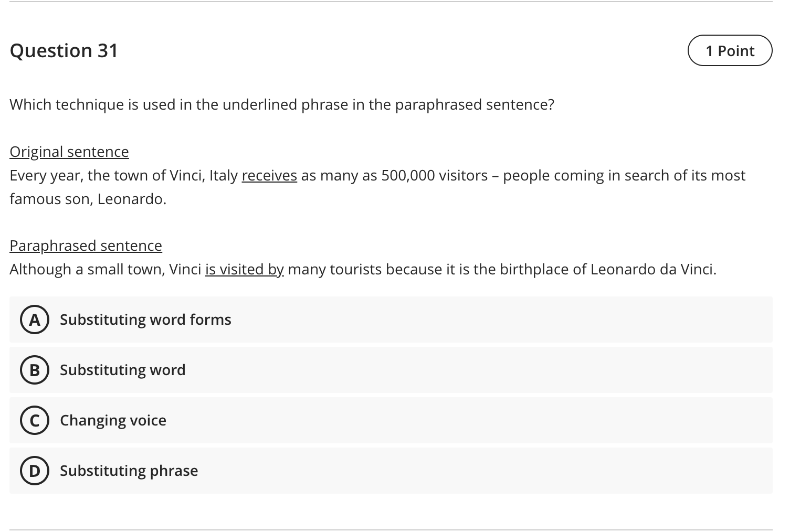
Task: Select the circled B option icon
Action: point(35,370)
